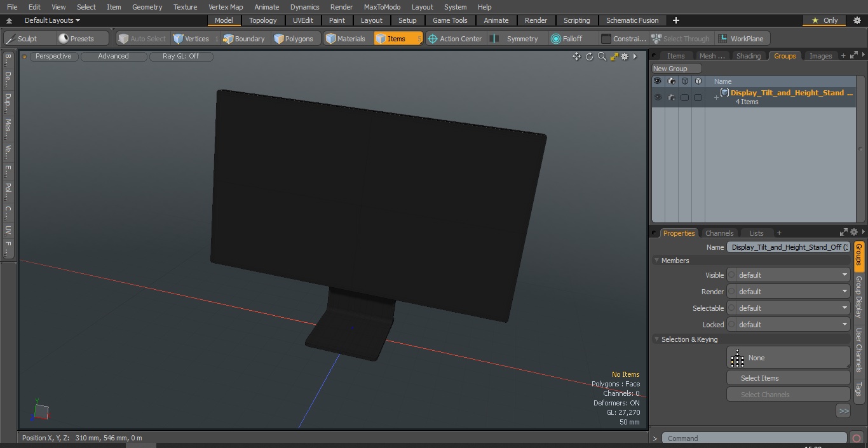The image size is (868, 448).
Task: Select the Display_Tilt_and_Height_Stand group row
Action: click(x=754, y=97)
